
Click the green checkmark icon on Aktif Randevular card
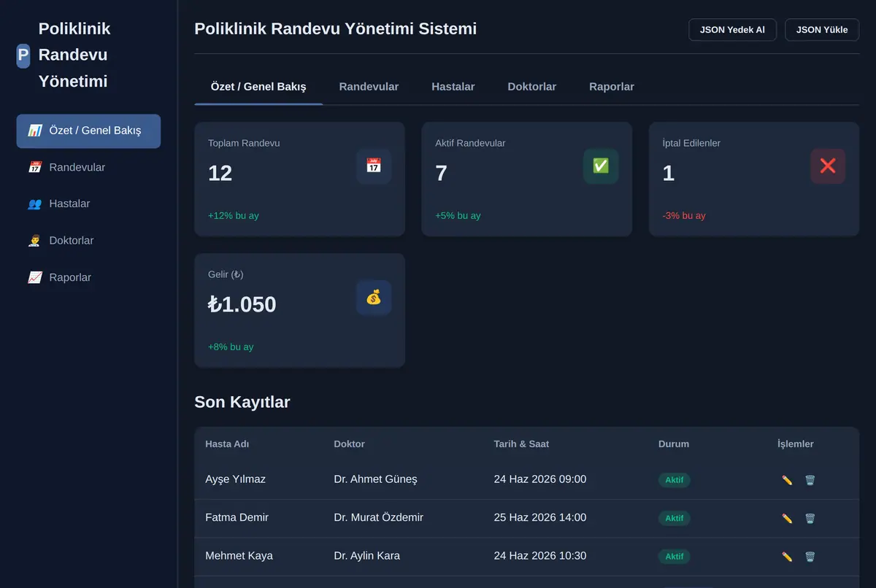(601, 166)
